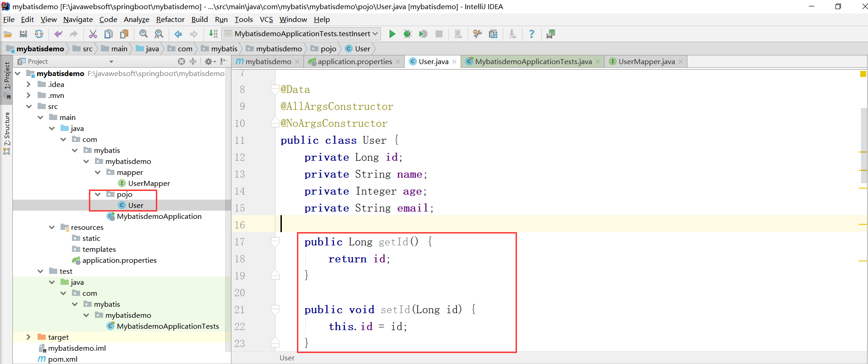Click the Open file toolbar icon
Viewport: 868px width, 364px height.
click(x=8, y=34)
